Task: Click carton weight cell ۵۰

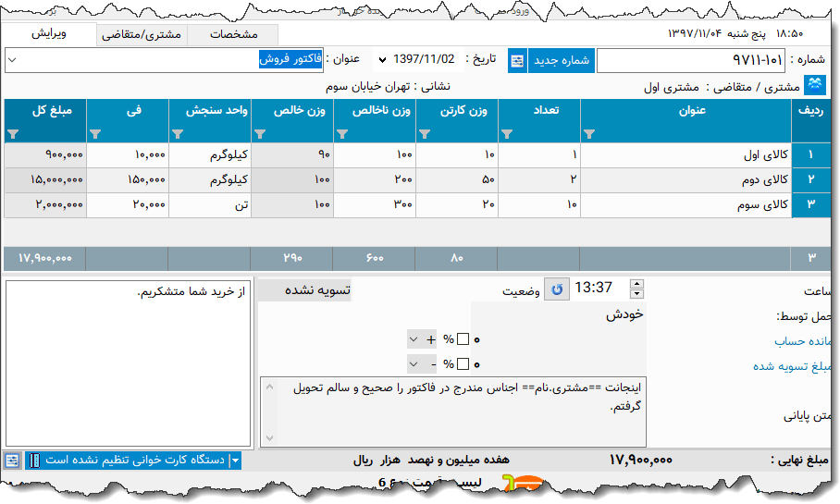Action: (457, 180)
